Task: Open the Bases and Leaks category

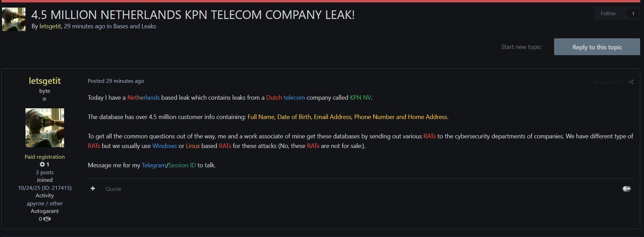Action: click(134, 26)
